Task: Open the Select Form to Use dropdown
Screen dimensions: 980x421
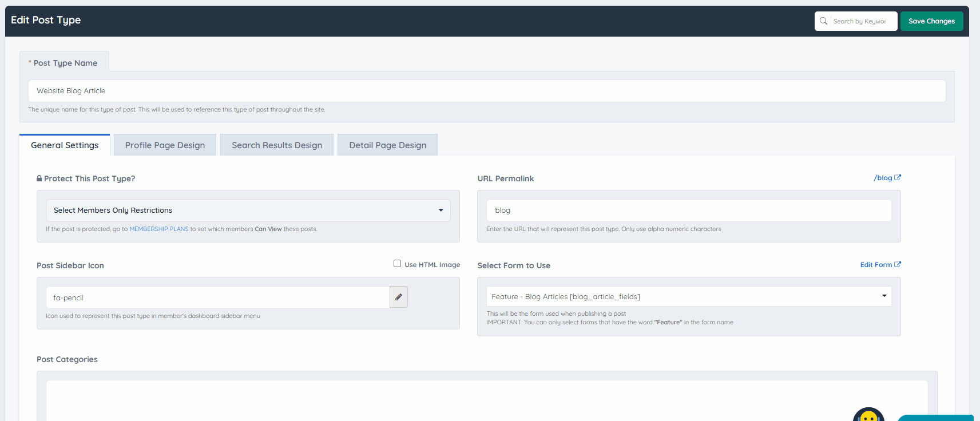Action: tap(689, 296)
